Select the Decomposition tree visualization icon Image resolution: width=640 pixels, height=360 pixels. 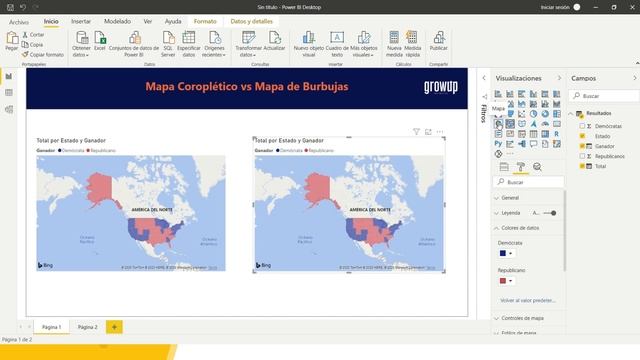point(522,144)
